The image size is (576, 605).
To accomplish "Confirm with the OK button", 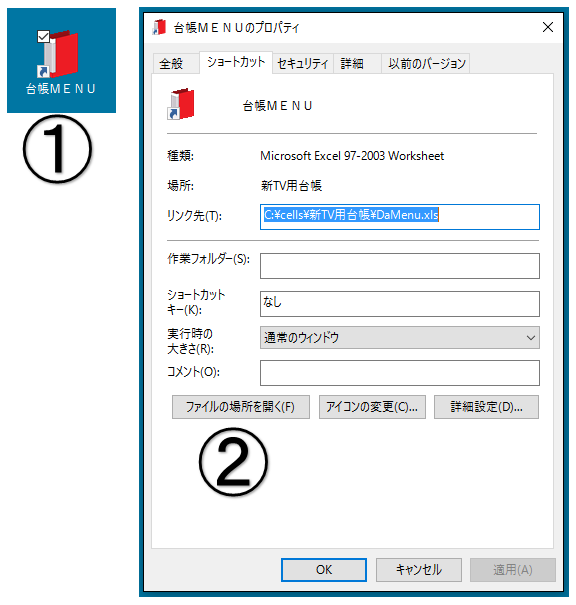I will pos(324,570).
